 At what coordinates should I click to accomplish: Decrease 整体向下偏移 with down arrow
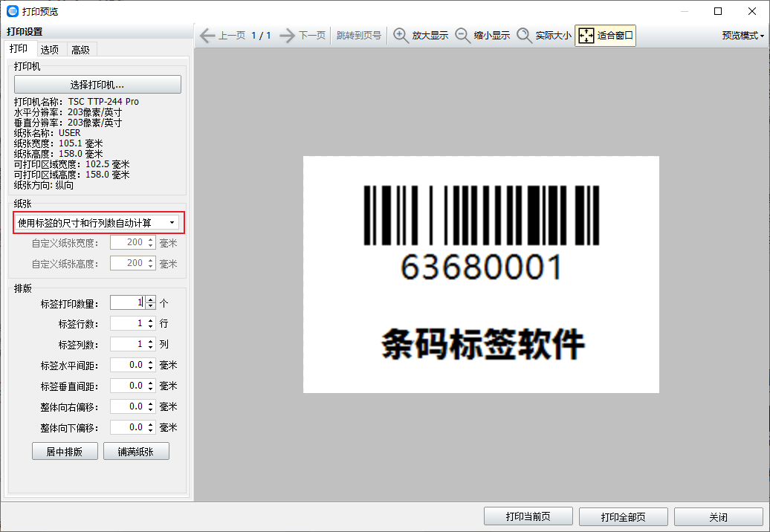(151, 431)
